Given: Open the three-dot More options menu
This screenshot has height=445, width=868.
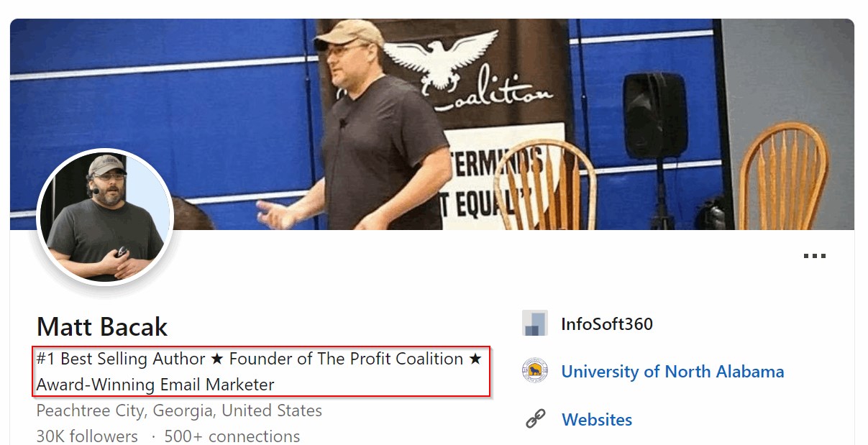Looking at the screenshot, I should coord(815,256).
